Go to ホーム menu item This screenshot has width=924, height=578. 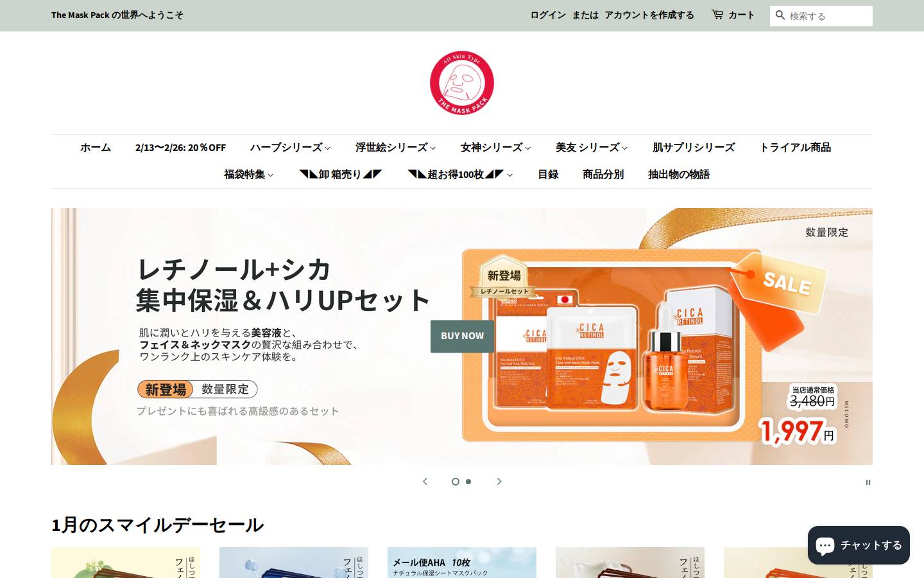point(96,148)
